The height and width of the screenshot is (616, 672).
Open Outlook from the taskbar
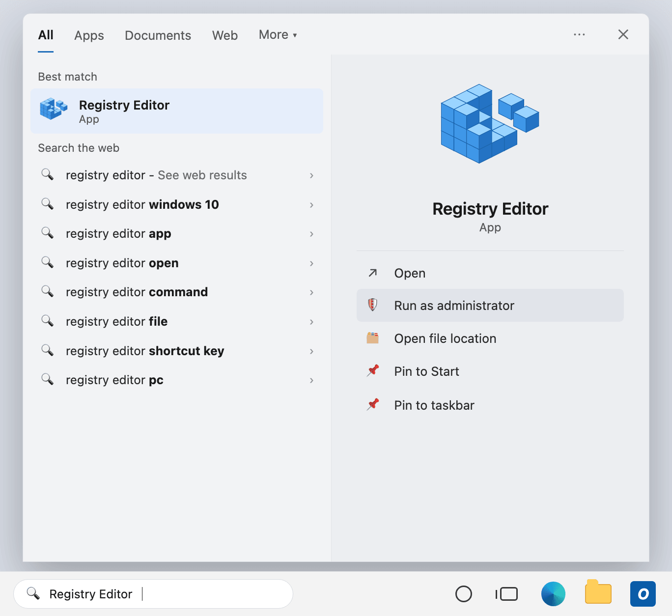[x=643, y=594]
